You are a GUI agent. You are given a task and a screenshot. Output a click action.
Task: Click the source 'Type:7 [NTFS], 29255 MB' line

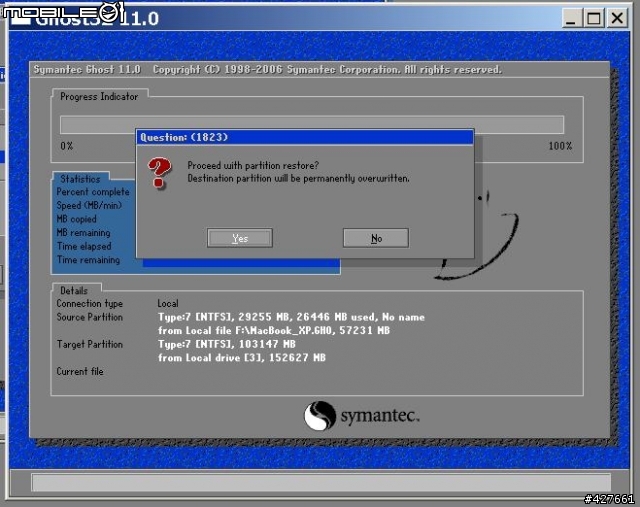pyautogui.click(x=291, y=317)
